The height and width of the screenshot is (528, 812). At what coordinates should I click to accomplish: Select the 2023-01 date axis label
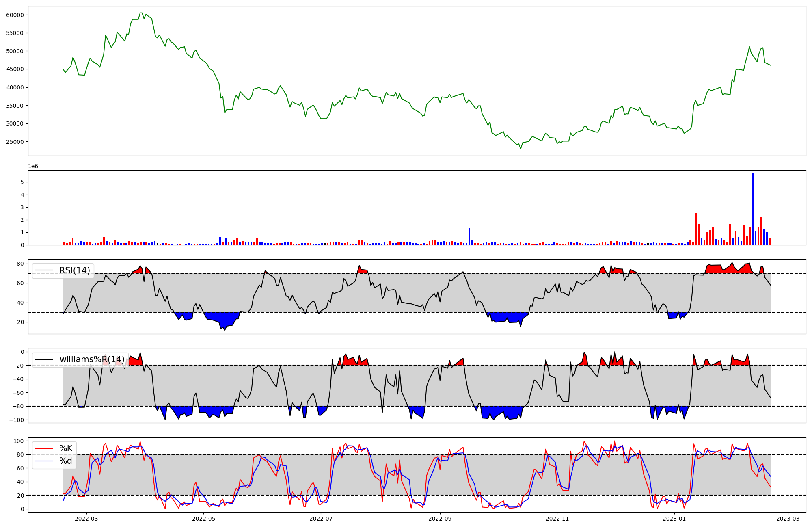pos(674,519)
